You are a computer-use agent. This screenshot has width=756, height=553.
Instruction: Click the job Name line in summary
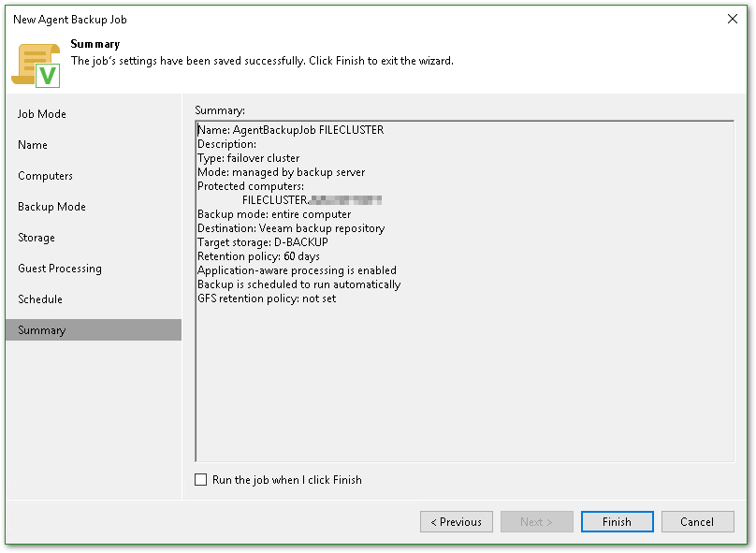[x=290, y=130]
